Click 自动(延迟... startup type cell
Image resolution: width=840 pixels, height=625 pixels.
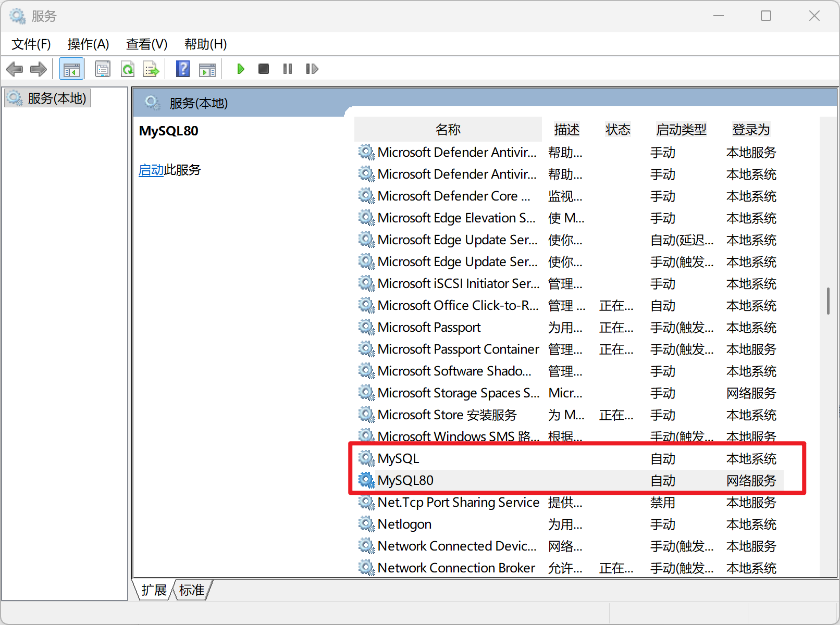(682, 240)
